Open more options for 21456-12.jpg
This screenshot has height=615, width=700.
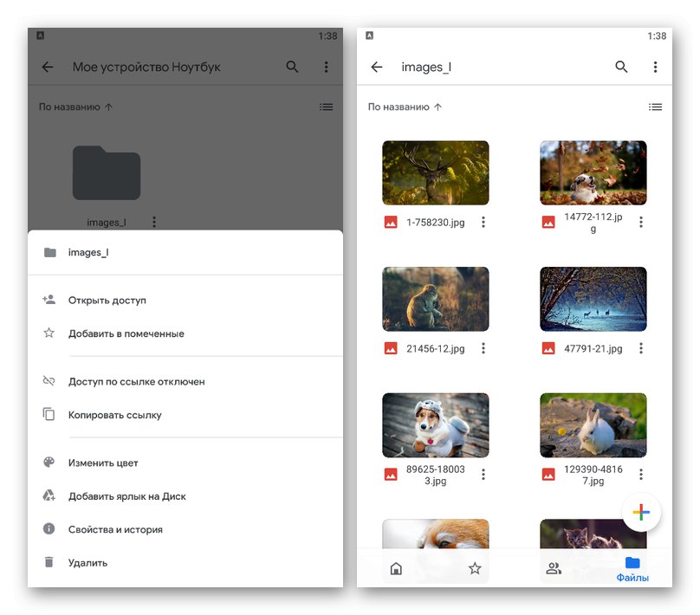click(483, 348)
